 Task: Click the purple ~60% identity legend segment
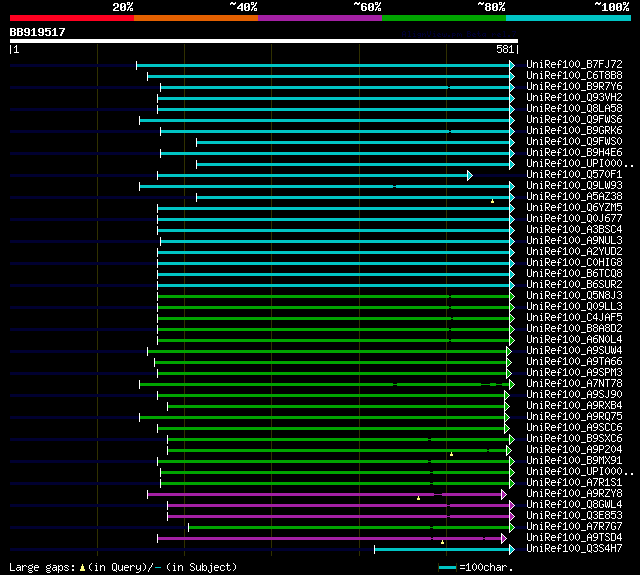click(320, 18)
